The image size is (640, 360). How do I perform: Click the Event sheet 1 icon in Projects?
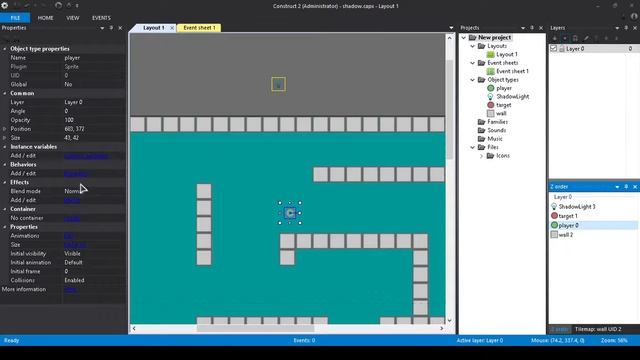coord(491,71)
